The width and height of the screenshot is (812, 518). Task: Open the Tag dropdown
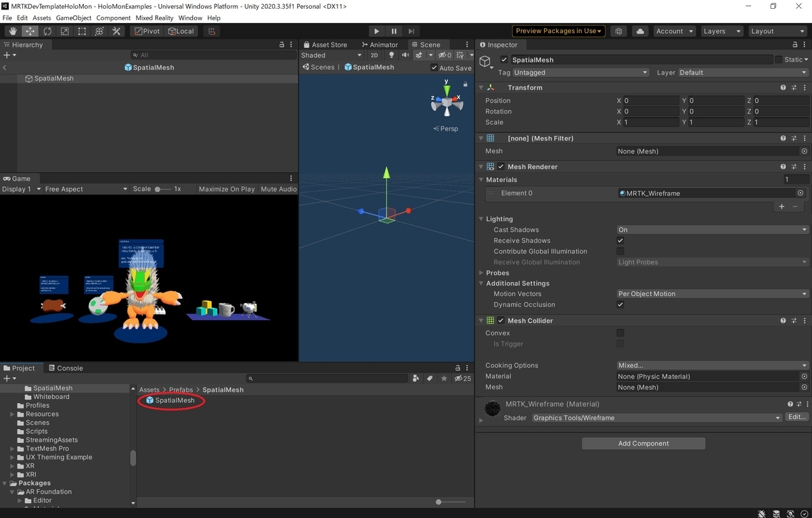pyautogui.click(x=581, y=73)
